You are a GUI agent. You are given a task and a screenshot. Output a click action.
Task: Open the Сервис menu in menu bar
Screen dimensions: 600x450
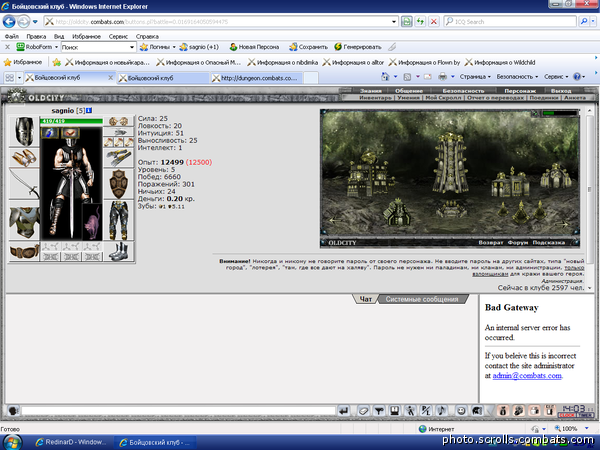click(118, 36)
